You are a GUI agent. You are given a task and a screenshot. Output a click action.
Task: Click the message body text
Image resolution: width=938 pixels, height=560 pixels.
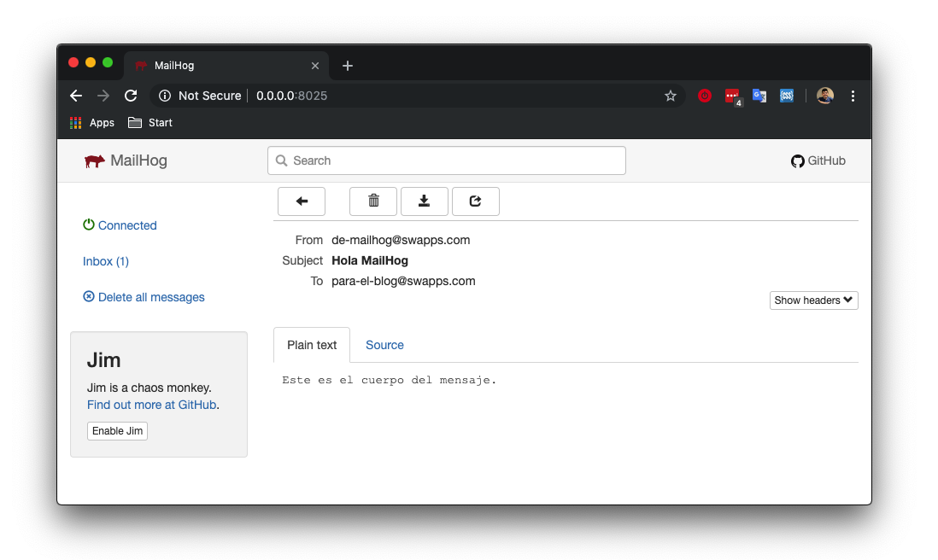click(x=389, y=380)
